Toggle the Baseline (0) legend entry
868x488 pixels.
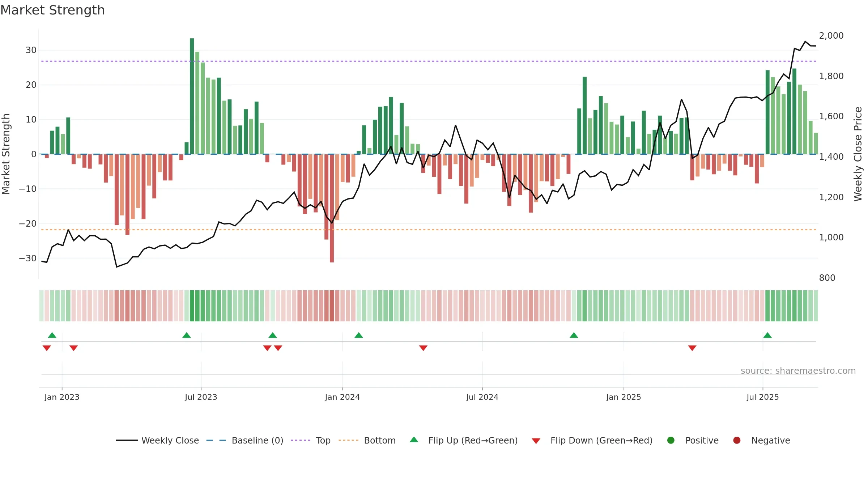(244, 440)
